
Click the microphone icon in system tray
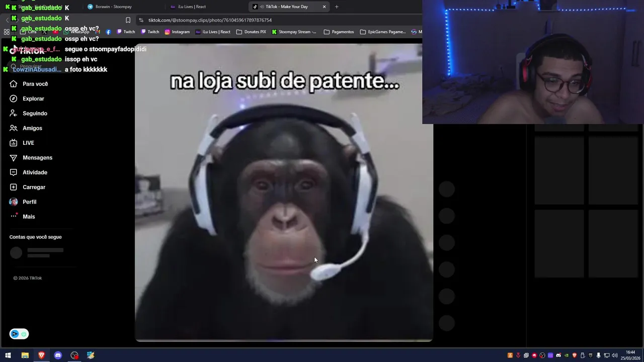(598, 355)
